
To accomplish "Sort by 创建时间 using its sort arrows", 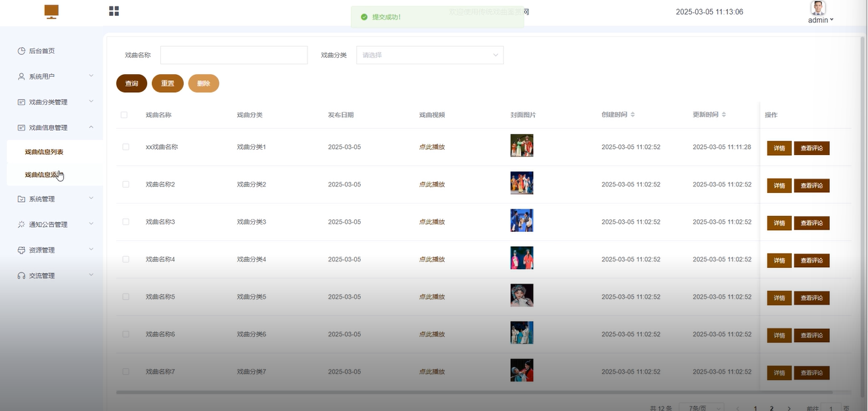I will point(633,114).
